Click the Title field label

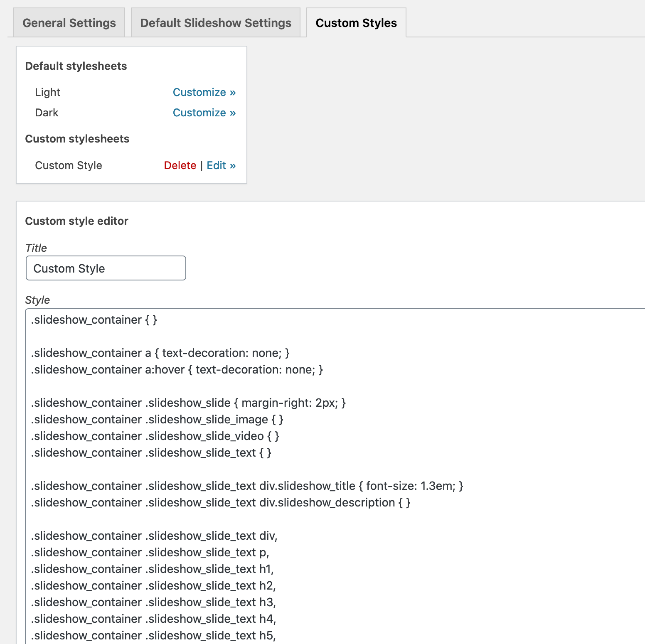[36, 248]
